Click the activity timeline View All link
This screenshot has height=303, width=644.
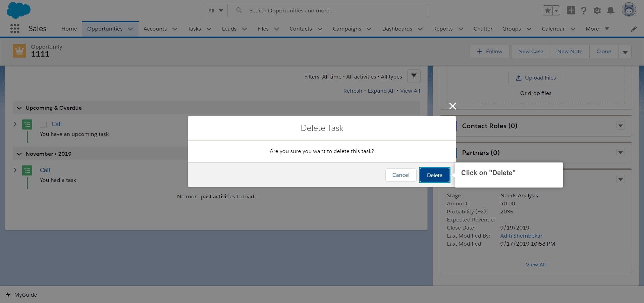coord(410,91)
